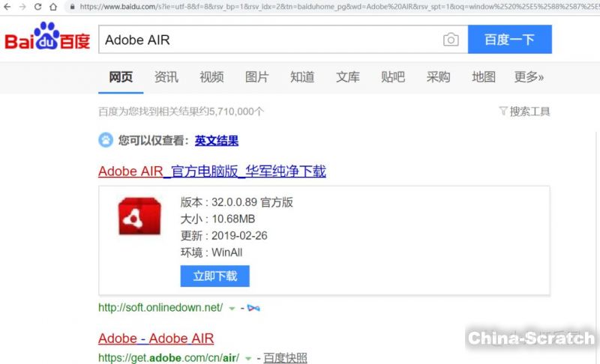Screen dimensions: 600x364
Task: Open the 英文结果 link
Action: tap(216, 140)
